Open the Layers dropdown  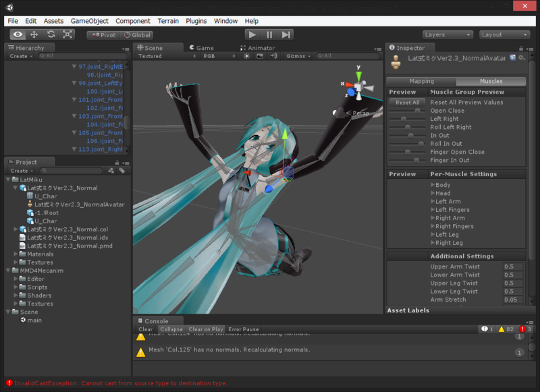coord(447,35)
